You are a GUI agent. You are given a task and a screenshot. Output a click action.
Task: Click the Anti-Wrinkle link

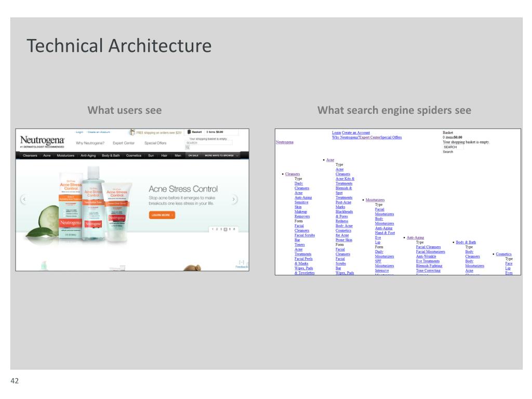(x=426, y=257)
